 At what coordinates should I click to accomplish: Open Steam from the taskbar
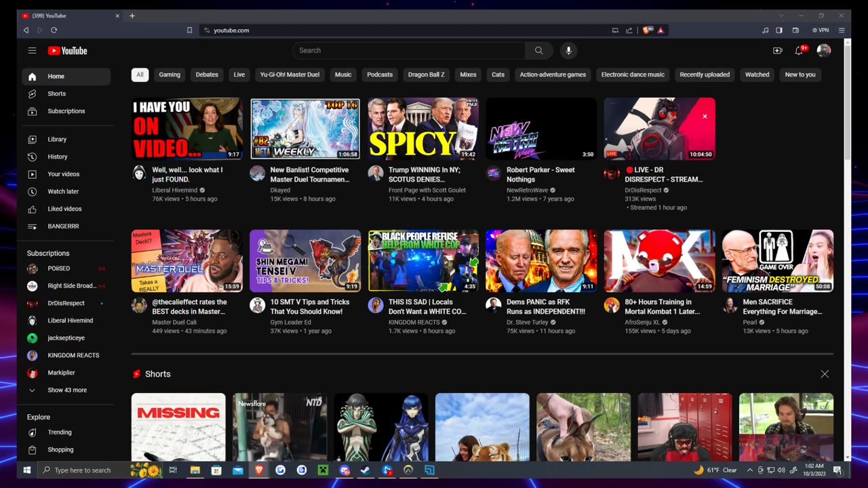click(x=366, y=470)
